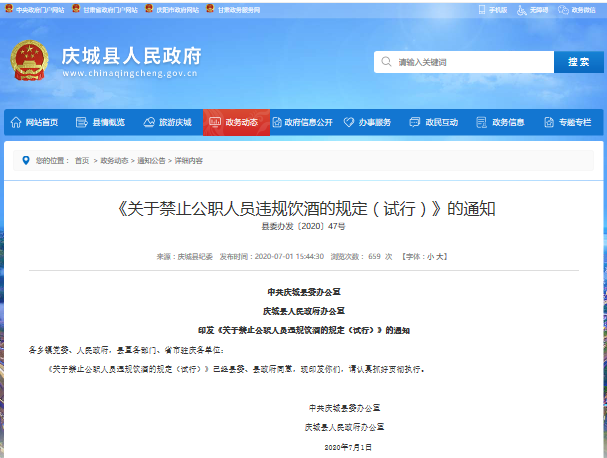
Task: Visit the 甘肃政务服务网 top link
Action: (x=238, y=8)
